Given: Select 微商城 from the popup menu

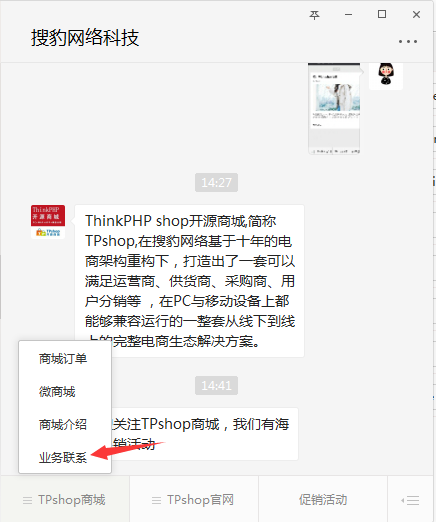Looking at the screenshot, I should pyautogui.click(x=57, y=392).
